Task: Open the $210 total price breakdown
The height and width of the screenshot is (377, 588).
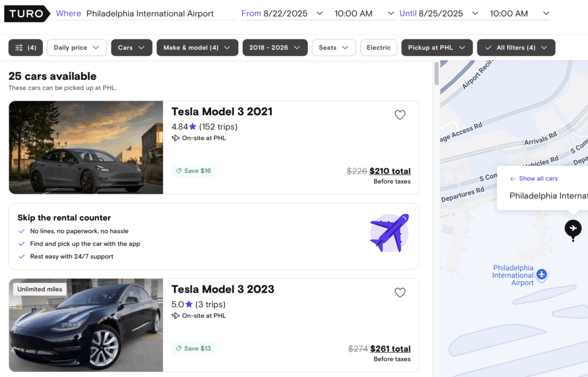Action: (x=390, y=171)
